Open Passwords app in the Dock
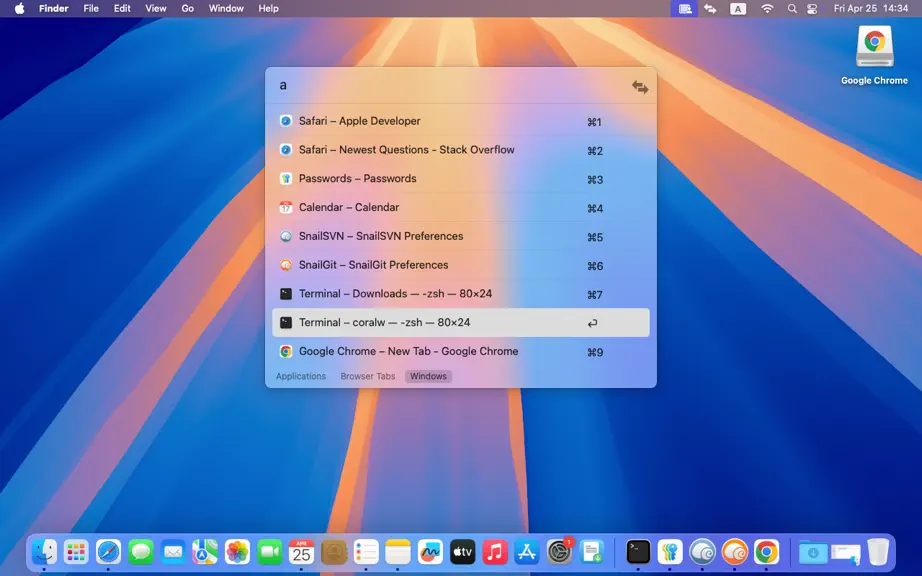Image resolution: width=922 pixels, height=576 pixels. tap(670, 552)
